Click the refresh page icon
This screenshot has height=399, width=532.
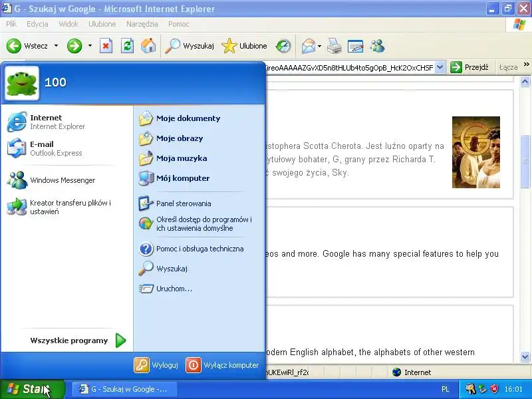(x=127, y=46)
